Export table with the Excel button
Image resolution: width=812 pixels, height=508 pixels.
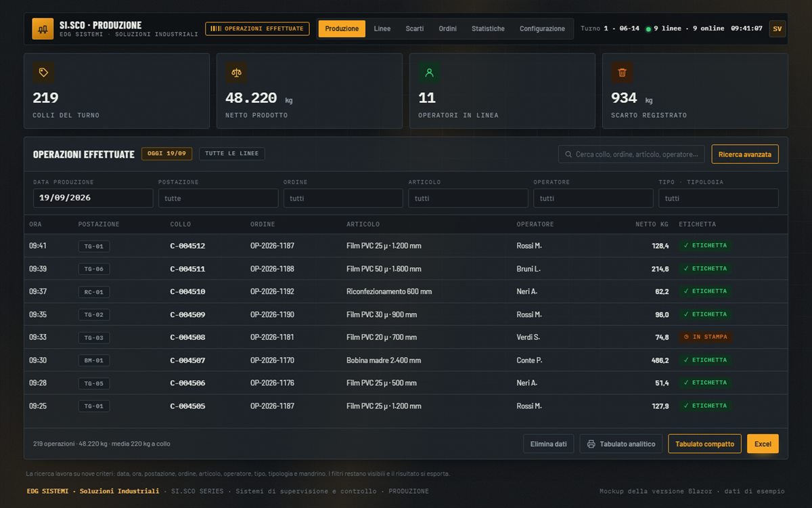763,444
